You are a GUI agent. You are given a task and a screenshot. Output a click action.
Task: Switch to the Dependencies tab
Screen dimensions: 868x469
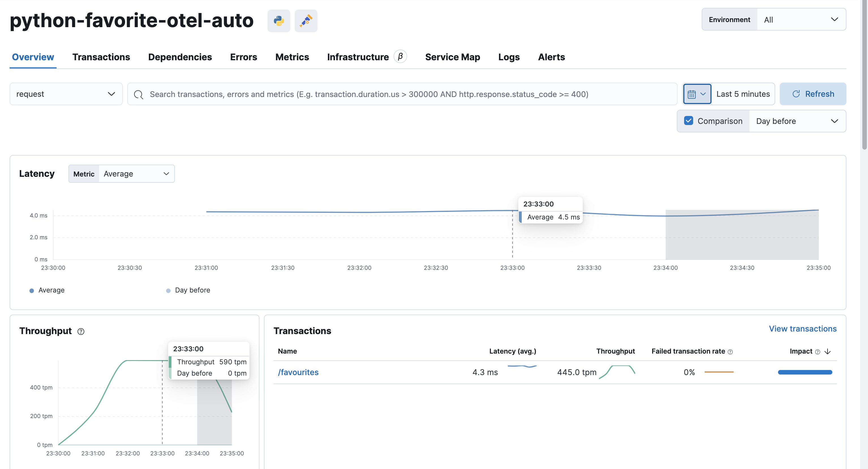(x=180, y=57)
